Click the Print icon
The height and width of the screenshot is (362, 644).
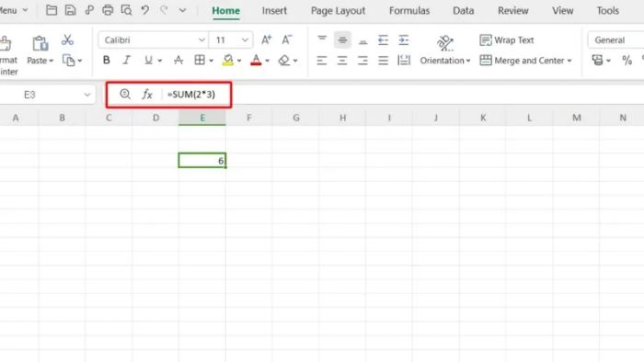coord(108,10)
